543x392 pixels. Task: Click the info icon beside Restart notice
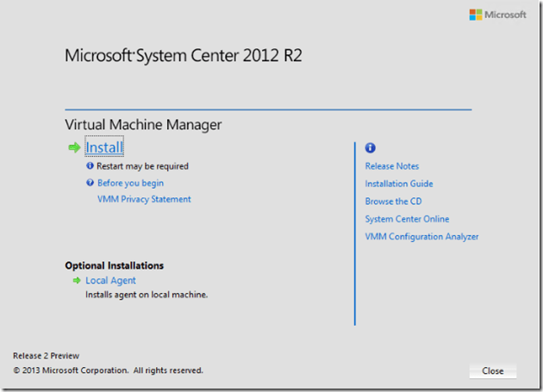[x=90, y=166]
